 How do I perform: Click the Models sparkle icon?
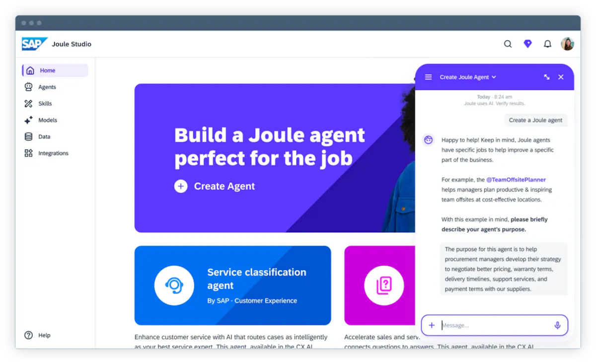28,120
